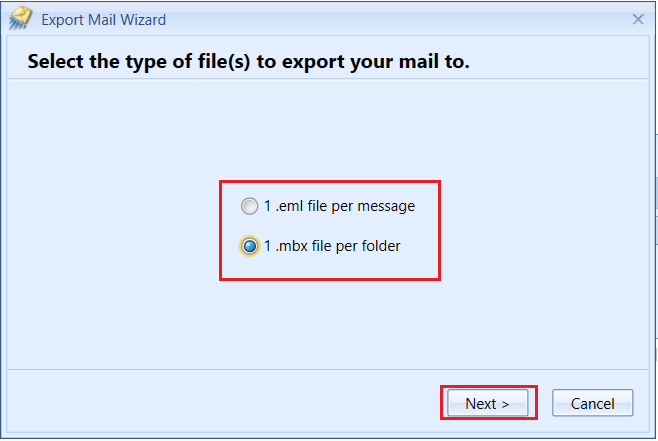Viewport: 658px width, 441px height.
Task: Click the word 'Next' on the button
Action: (x=481, y=404)
